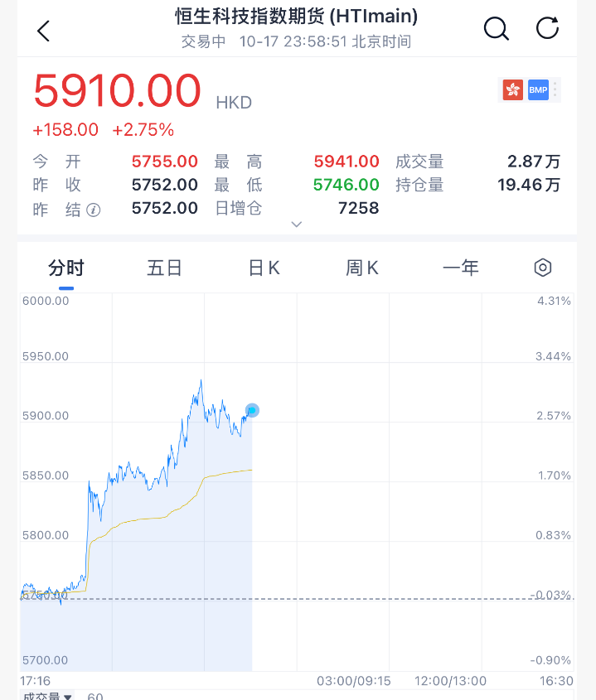Image resolution: width=596 pixels, height=700 pixels.
Task: Select the 日K chart tab
Action: (x=264, y=268)
